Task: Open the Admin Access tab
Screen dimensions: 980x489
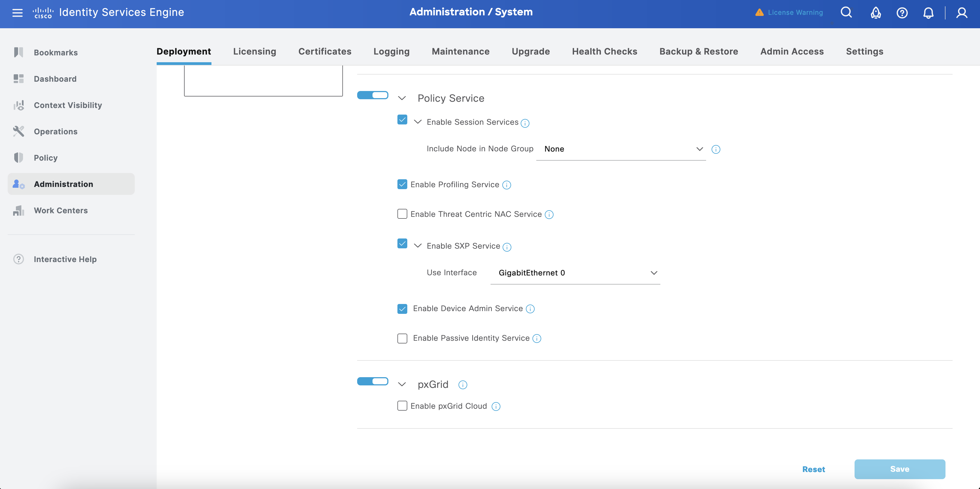Action: point(792,52)
